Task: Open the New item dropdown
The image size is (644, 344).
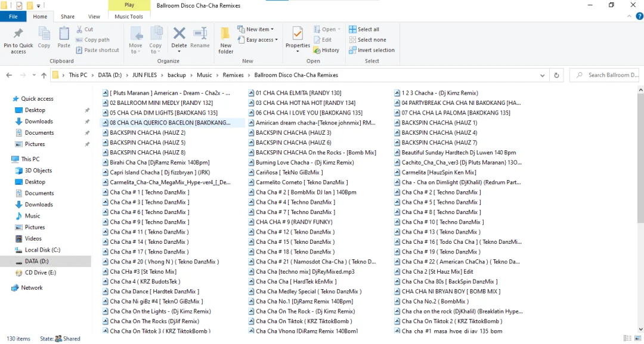Action: (255, 29)
